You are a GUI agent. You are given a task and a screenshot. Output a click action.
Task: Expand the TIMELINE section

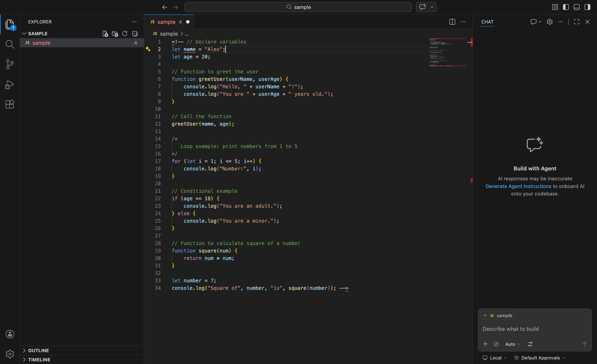[x=39, y=359]
